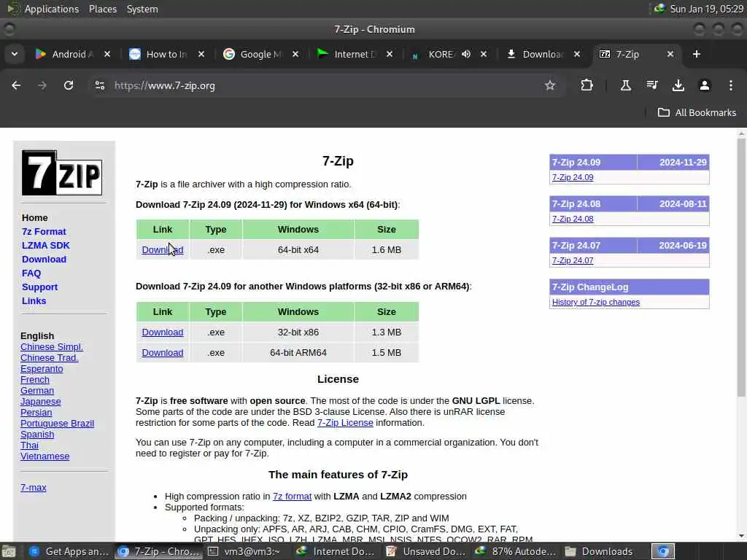Reload the 7-Zip page
Viewport: 747px width, 560px height.
tap(69, 85)
